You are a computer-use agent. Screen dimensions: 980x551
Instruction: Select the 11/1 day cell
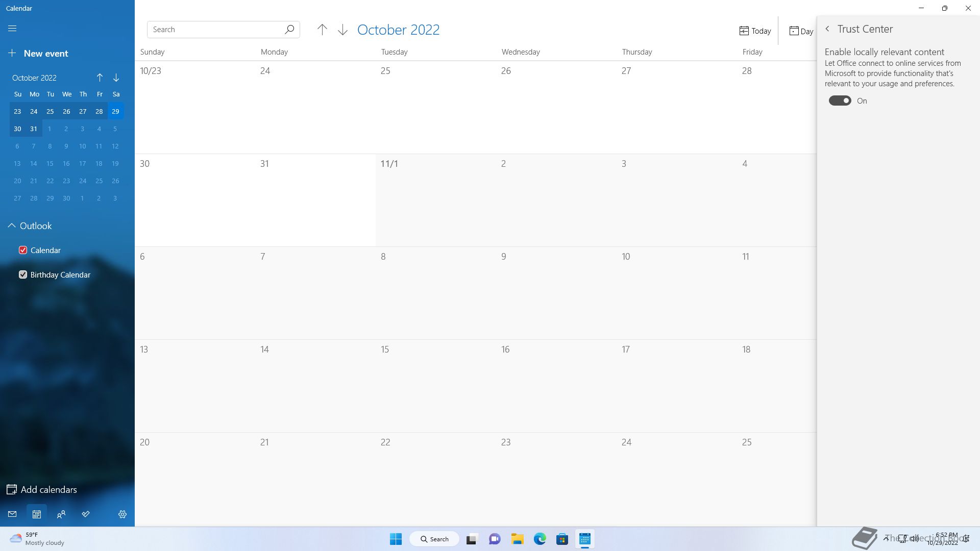point(436,200)
